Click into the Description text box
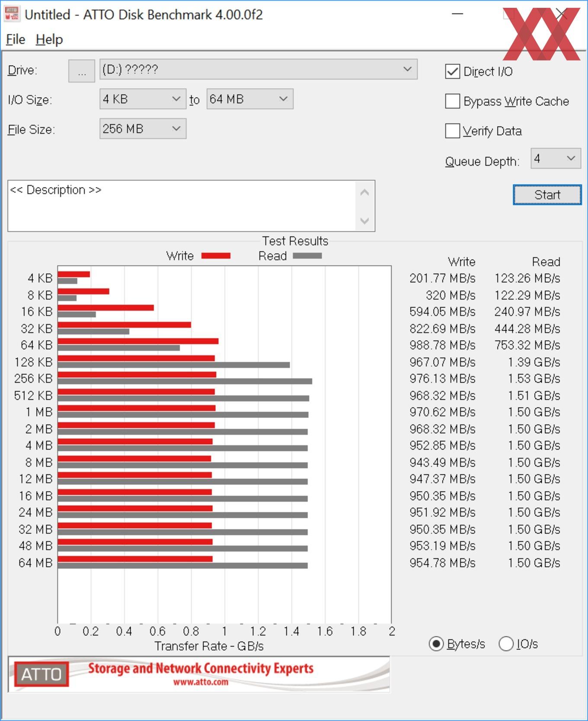 click(x=182, y=206)
